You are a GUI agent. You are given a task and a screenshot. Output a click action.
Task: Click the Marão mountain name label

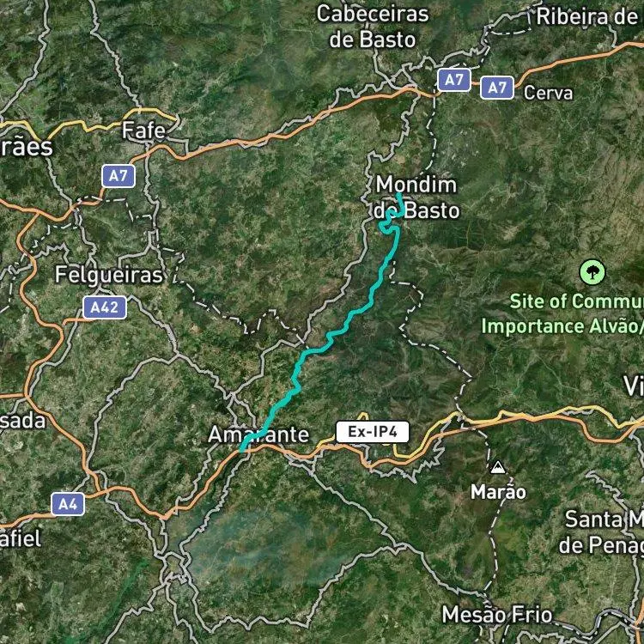click(498, 492)
